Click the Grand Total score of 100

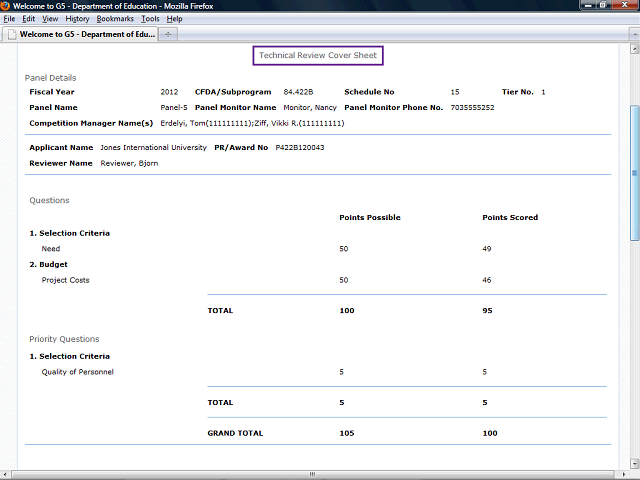[490, 433]
